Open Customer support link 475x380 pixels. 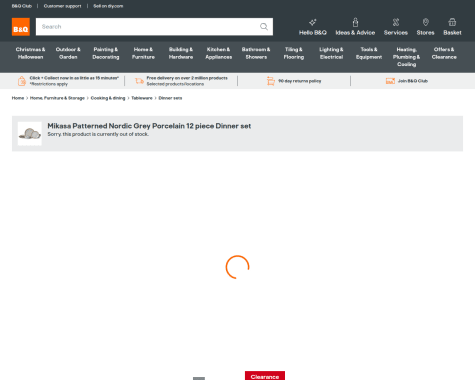click(62, 6)
